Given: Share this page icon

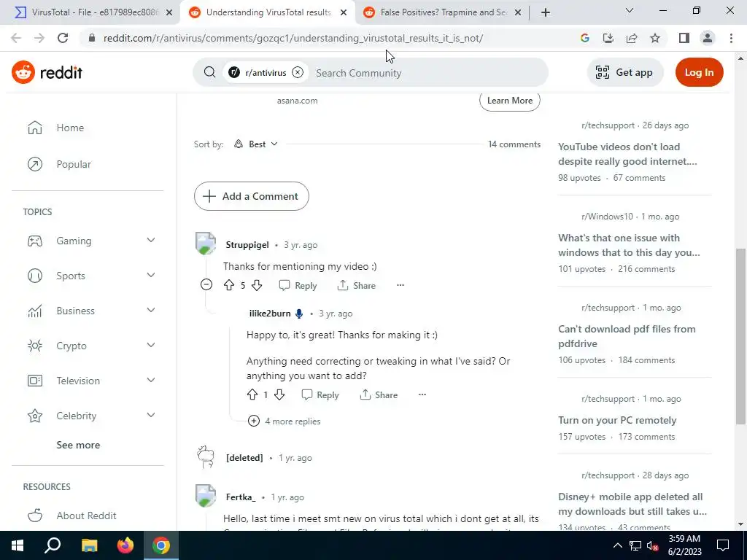Looking at the screenshot, I should pyautogui.click(x=632, y=38).
